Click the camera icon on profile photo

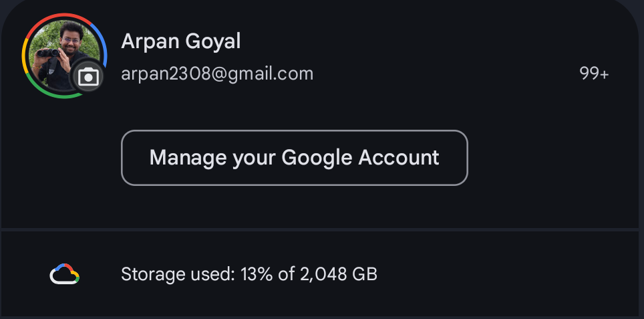(88, 78)
